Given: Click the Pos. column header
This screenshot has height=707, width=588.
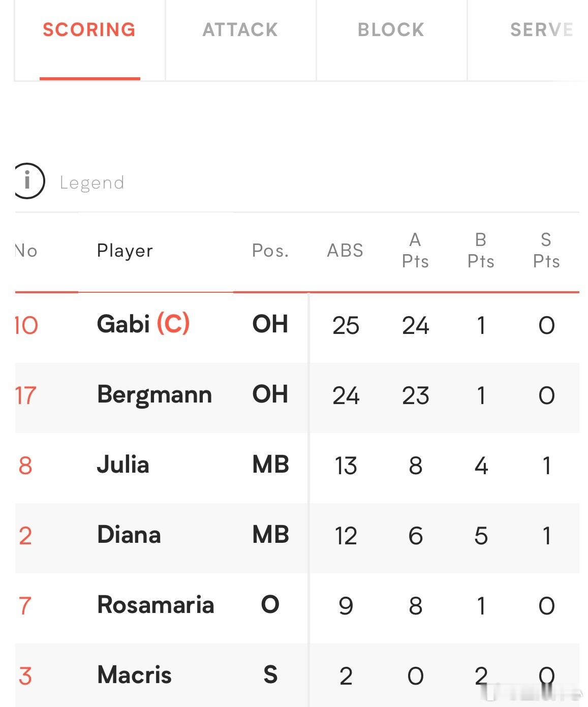Looking at the screenshot, I should pos(270,251).
